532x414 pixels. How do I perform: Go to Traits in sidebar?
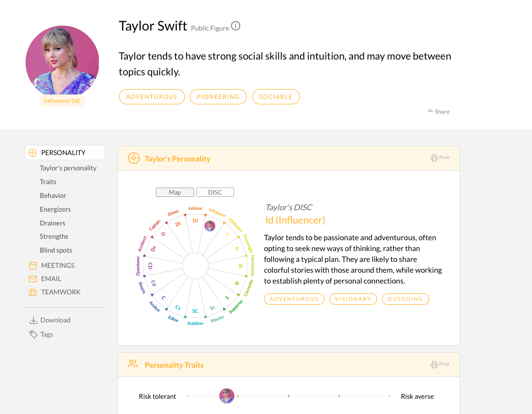pos(48,182)
